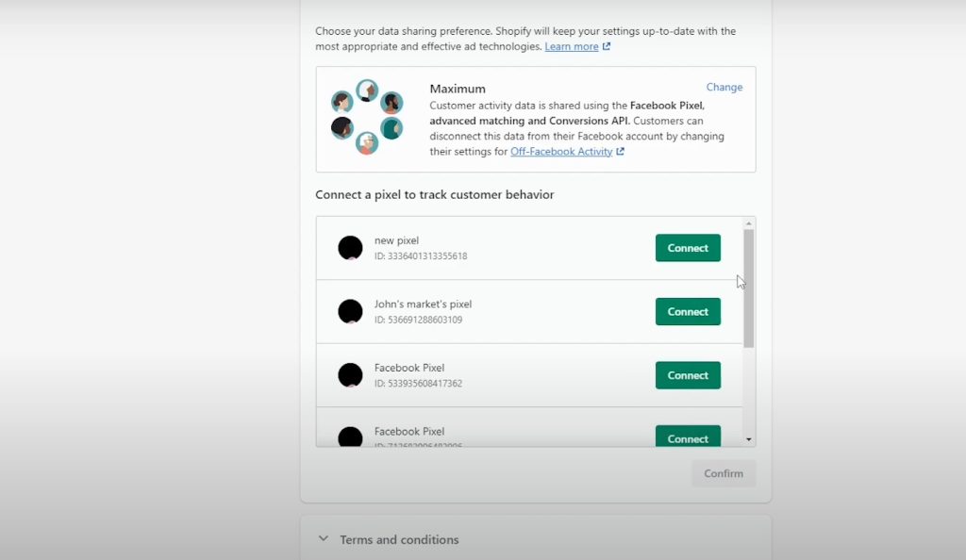
Task: Click John's market's pixel avatar icon
Action: tap(350, 311)
